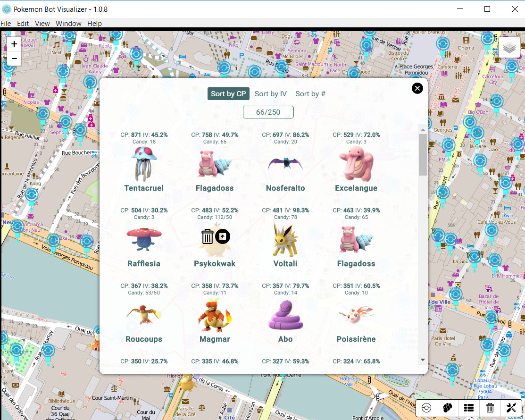This screenshot has width=525, height=420.
Task: Open the Edit menu
Action: click(23, 24)
